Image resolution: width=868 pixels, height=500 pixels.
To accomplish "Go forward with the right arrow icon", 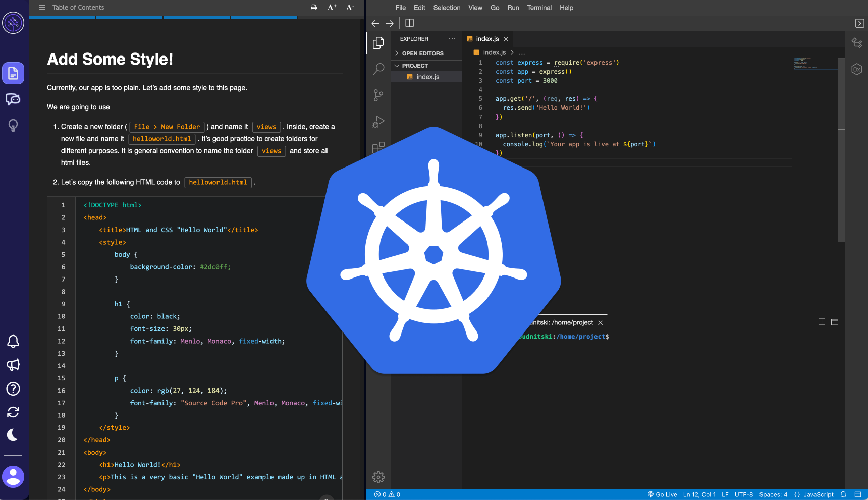I will coord(390,23).
